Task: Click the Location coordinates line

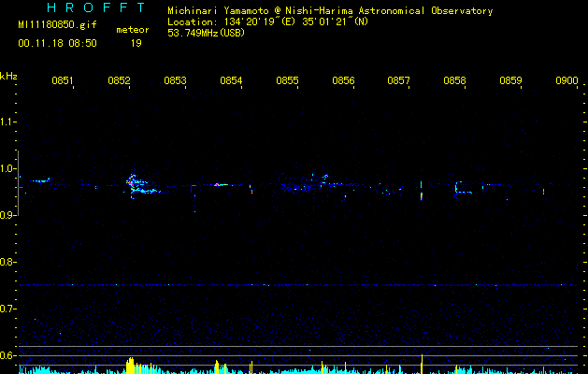Action: (268, 22)
